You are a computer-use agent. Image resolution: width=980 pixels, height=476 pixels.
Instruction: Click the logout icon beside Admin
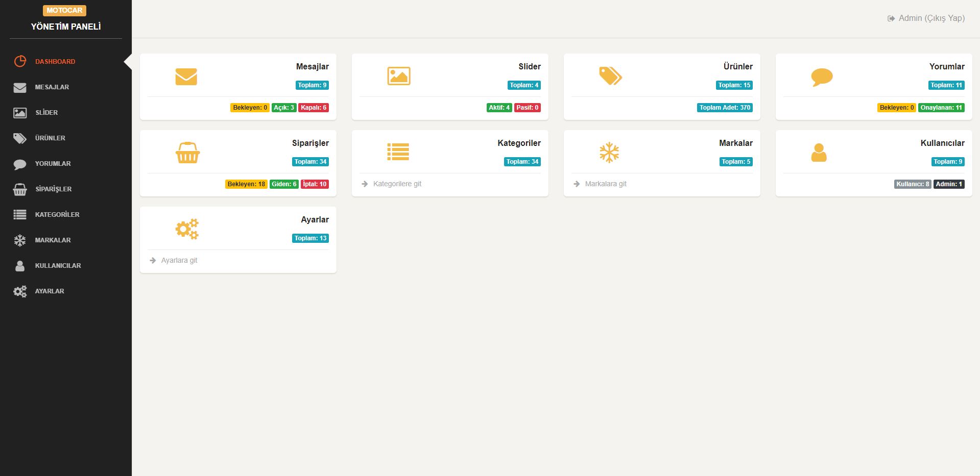(x=891, y=18)
